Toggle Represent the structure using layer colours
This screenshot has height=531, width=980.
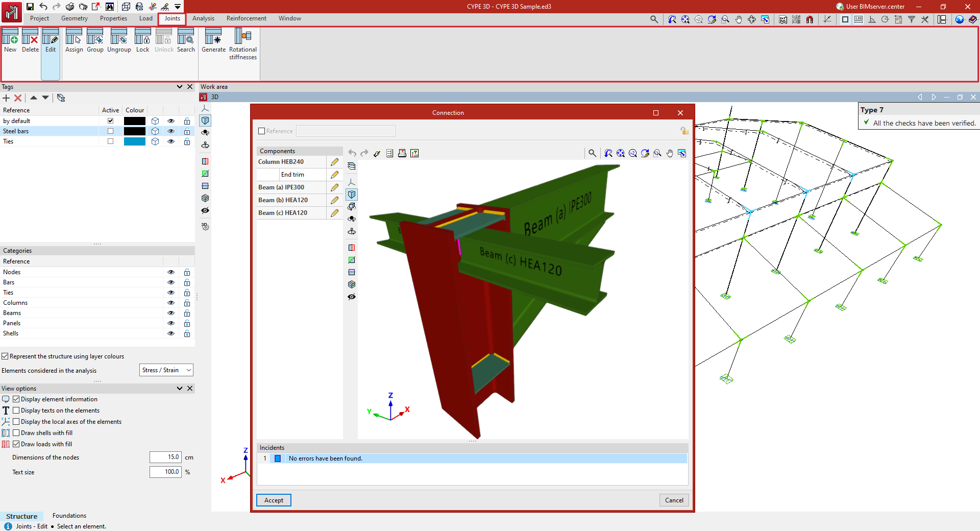click(5, 356)
